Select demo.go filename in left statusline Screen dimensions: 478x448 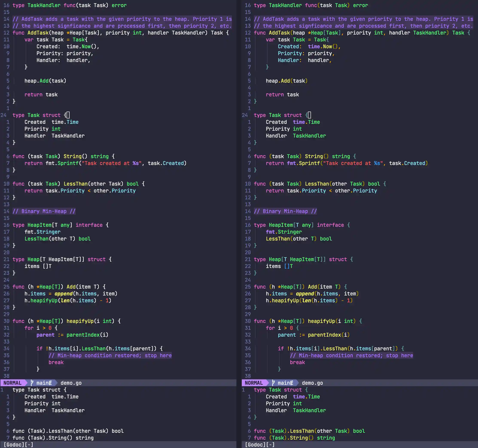coord(71,383)
